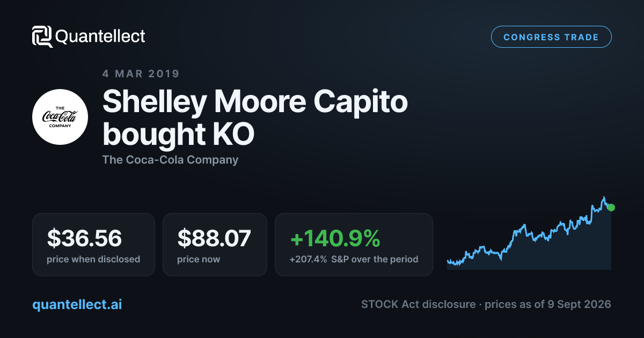Open the $88.07 price now card
This screenshot has height=338, width=644.
click(x=215, y=245)
